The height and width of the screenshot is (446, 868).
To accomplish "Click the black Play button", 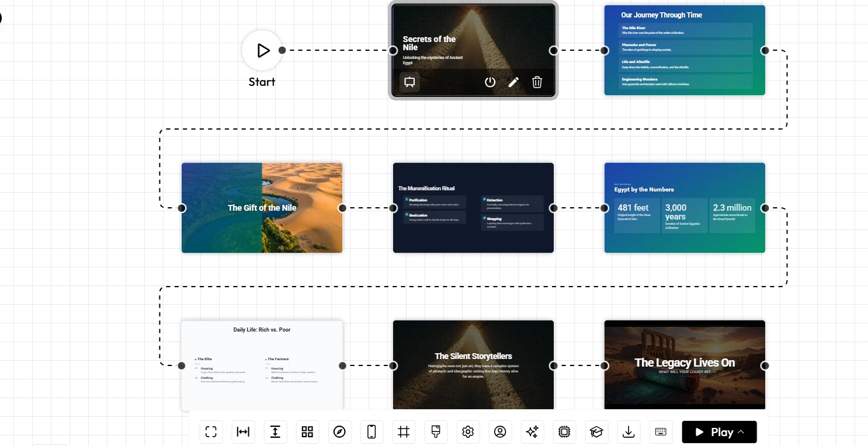I will [x=719, y=432].
